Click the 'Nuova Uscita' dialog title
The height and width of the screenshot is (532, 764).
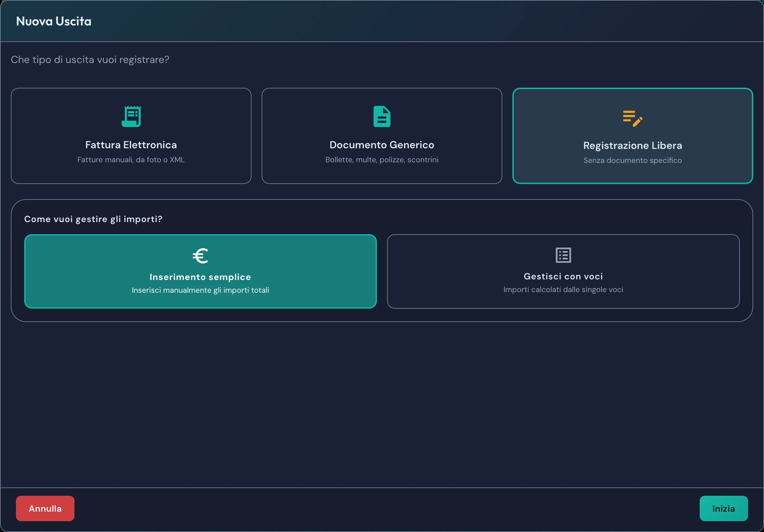(x=53, y=21)
